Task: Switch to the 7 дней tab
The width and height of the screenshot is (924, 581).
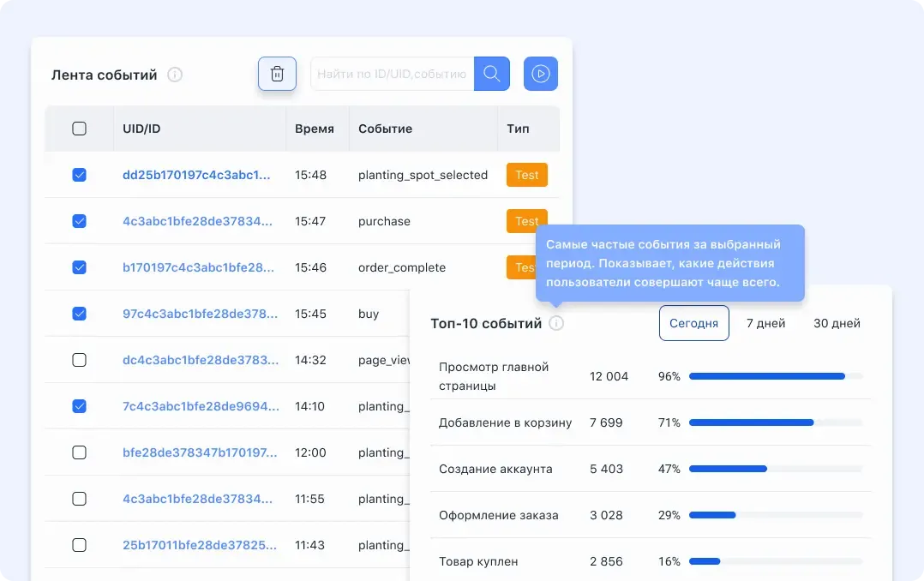Action: [765, 323]
